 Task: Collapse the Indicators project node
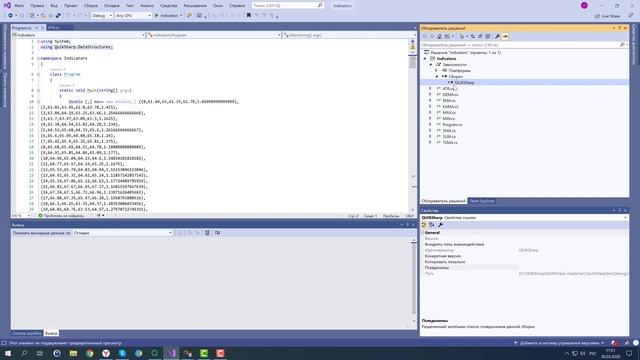[x=425, y=59]
